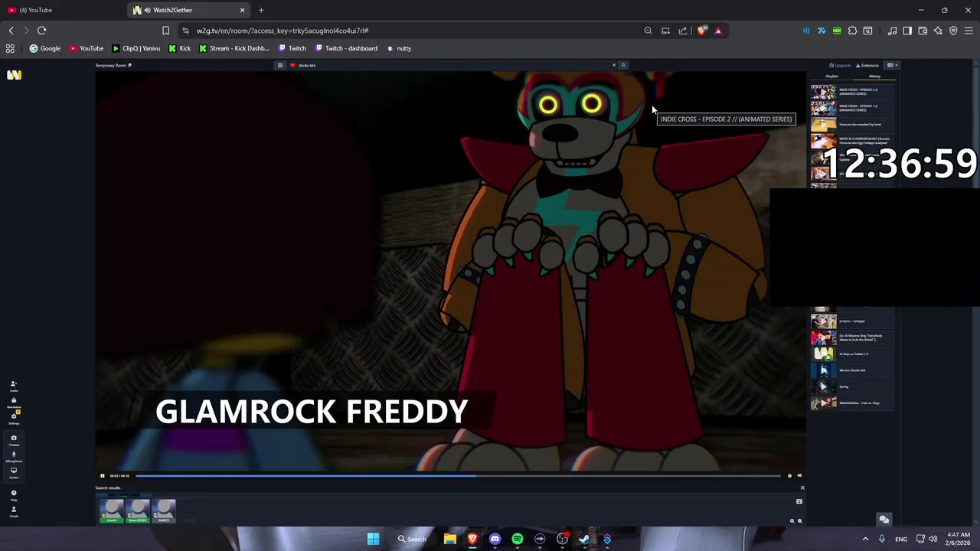The height and width of the screenshot is (551, 980).
Task: Reload the page
Action: 41,31
